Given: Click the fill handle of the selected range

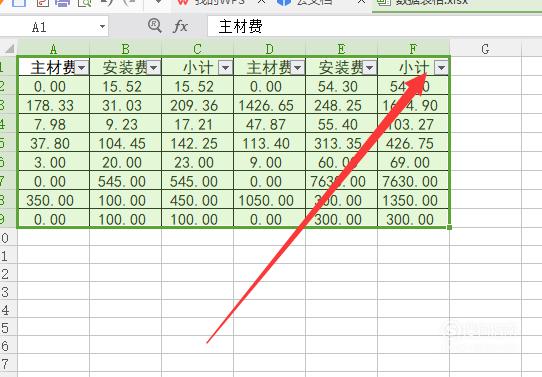Looking at the screenshot, I should [x=449, y=227].
